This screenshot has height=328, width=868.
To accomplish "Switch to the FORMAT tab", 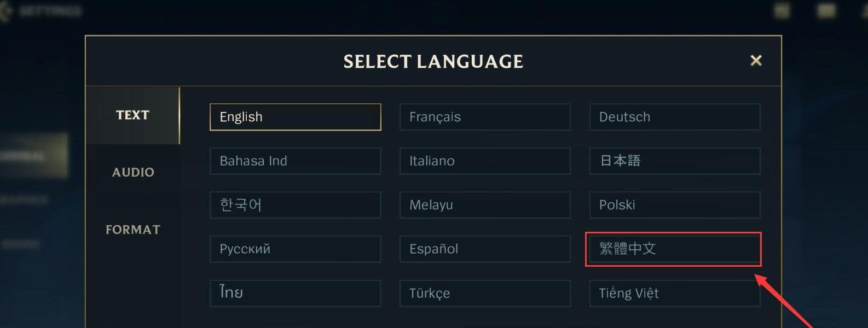I will pyautogui.click(x=133, y=230).
